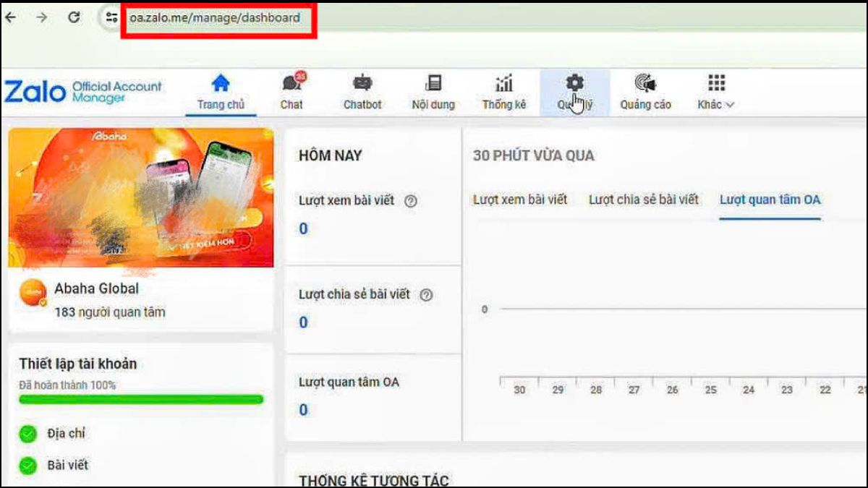Click the chart axis marker 22

825,390
